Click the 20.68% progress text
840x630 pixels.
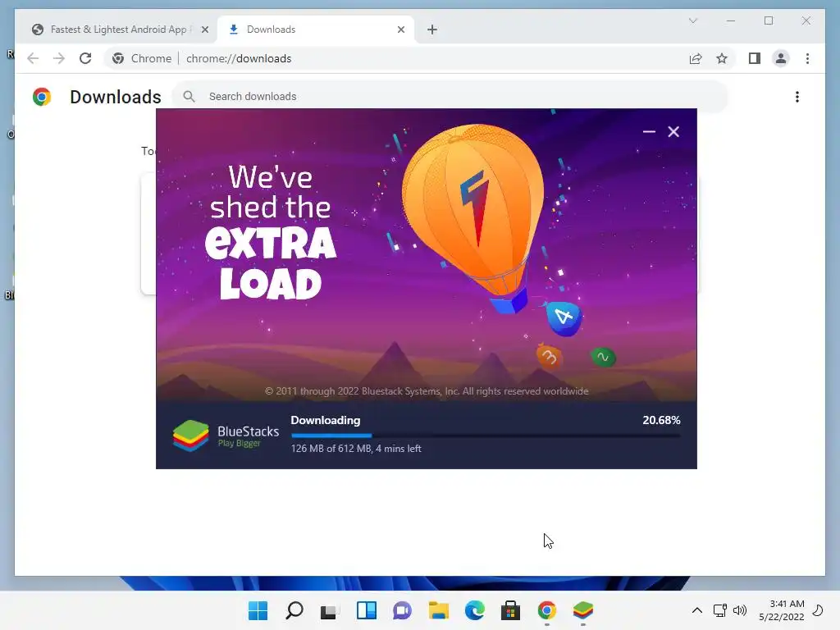click(661, 420)
